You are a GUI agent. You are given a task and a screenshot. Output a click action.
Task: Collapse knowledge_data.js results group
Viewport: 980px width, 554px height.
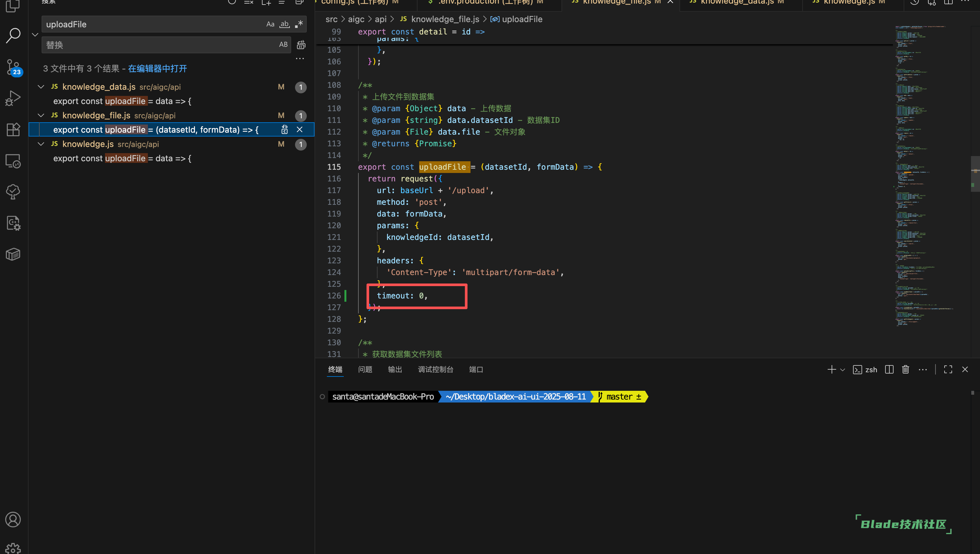coord(41,87)
